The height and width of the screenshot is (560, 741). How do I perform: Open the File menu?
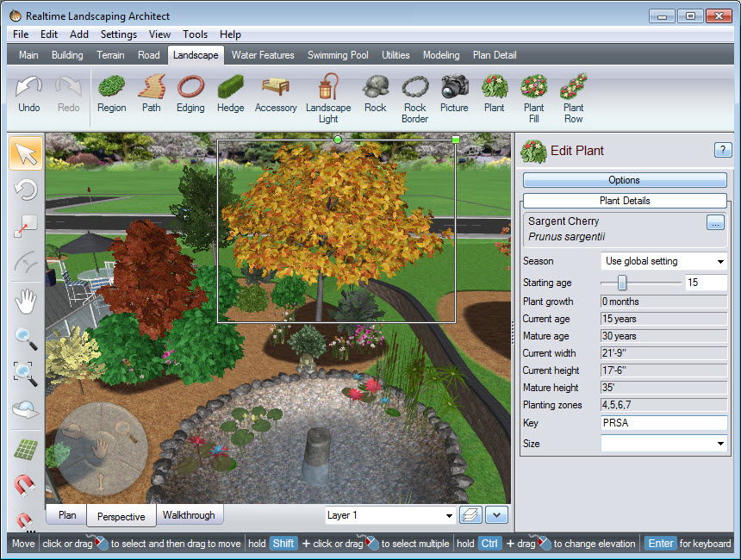pos(21,34)
